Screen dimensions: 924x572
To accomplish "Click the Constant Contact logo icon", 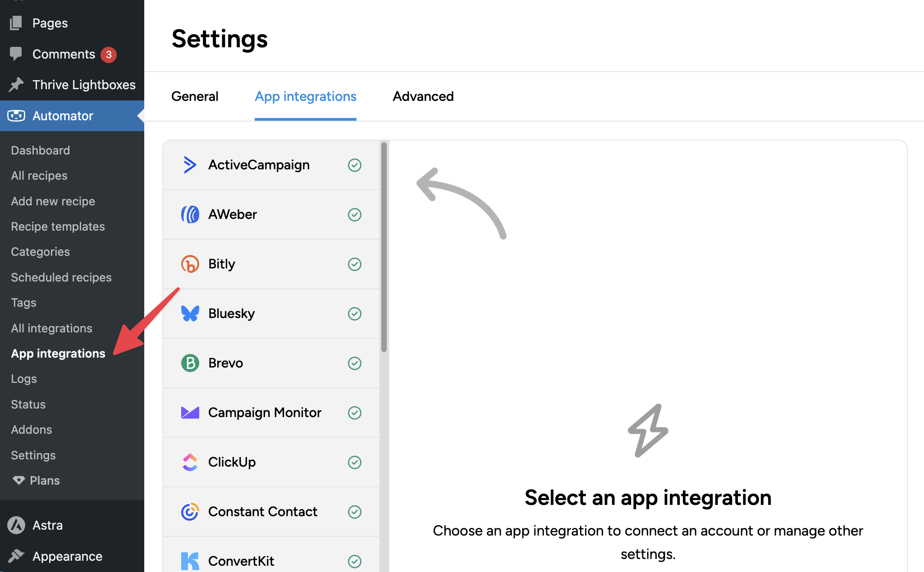I will (190, 512).
